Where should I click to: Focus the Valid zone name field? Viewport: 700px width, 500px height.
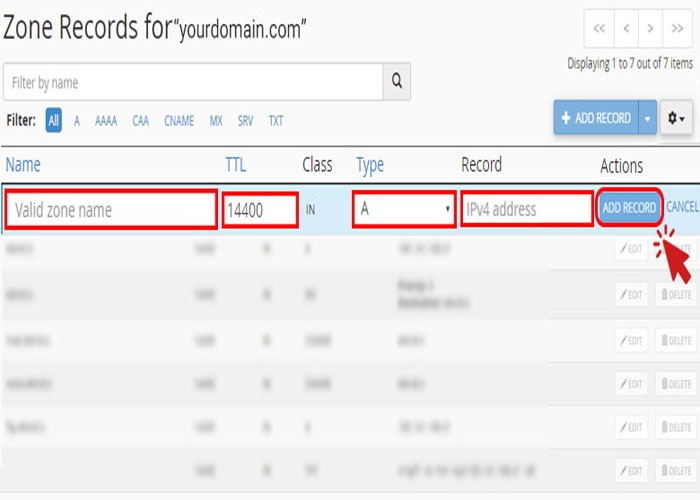point(111,210)
